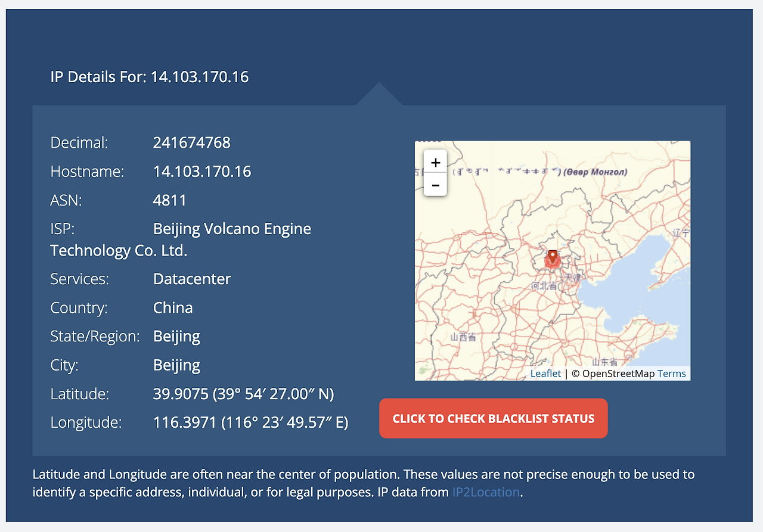Follow the IP2Location link
763x532 pixels.
pos(486,492)
